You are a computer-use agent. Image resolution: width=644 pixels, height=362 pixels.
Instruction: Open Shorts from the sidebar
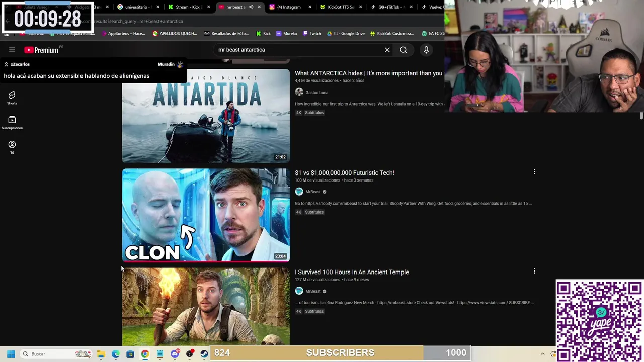point(12,98)
